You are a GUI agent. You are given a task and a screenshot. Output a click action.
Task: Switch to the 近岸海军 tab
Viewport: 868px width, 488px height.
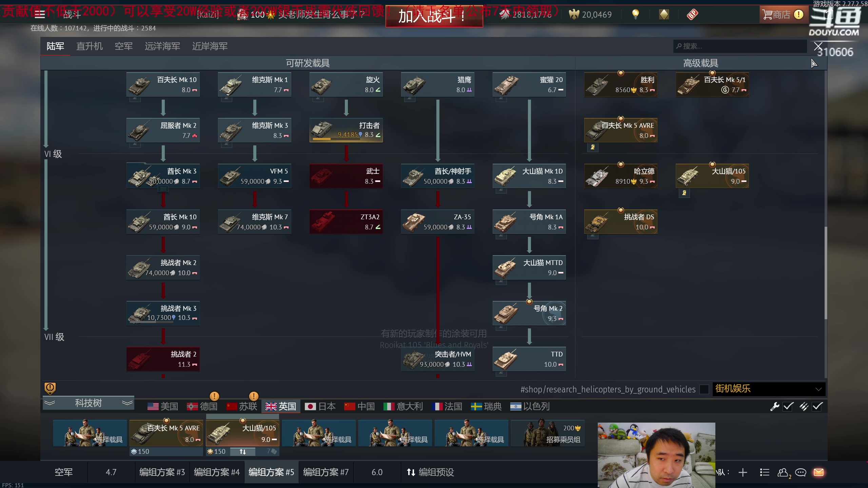click(210, 46)
